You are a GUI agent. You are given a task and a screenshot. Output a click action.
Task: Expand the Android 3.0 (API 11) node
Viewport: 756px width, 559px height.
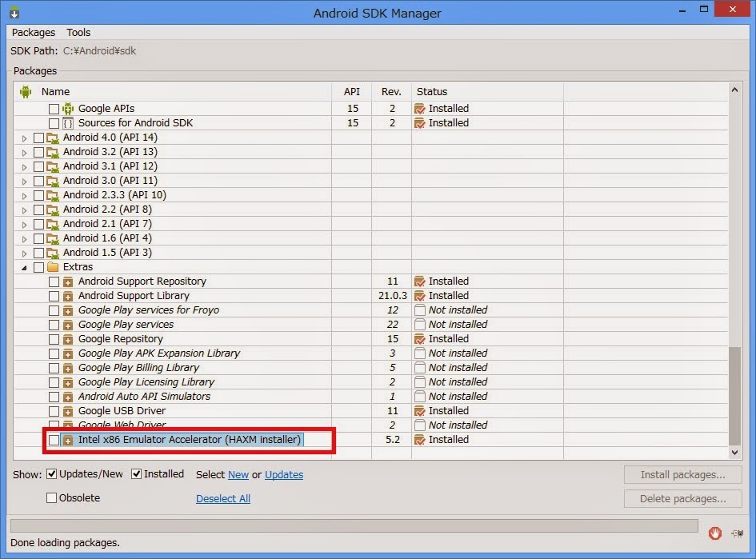coord(24,182)
